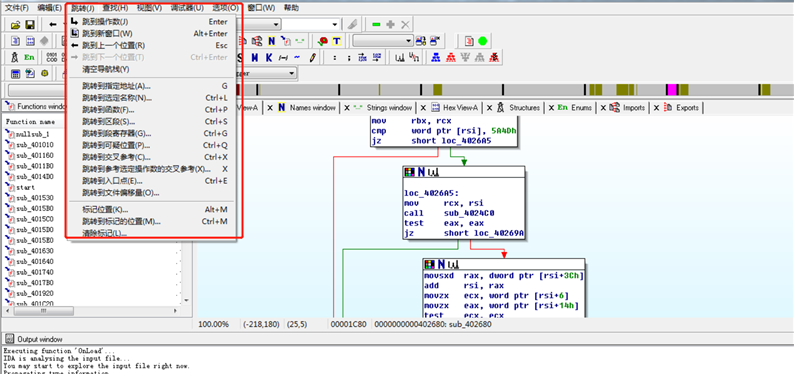Click the gray diamond toolbar icon
The height and width of the screenshot is (374, 794).
(x=45, y=41)
